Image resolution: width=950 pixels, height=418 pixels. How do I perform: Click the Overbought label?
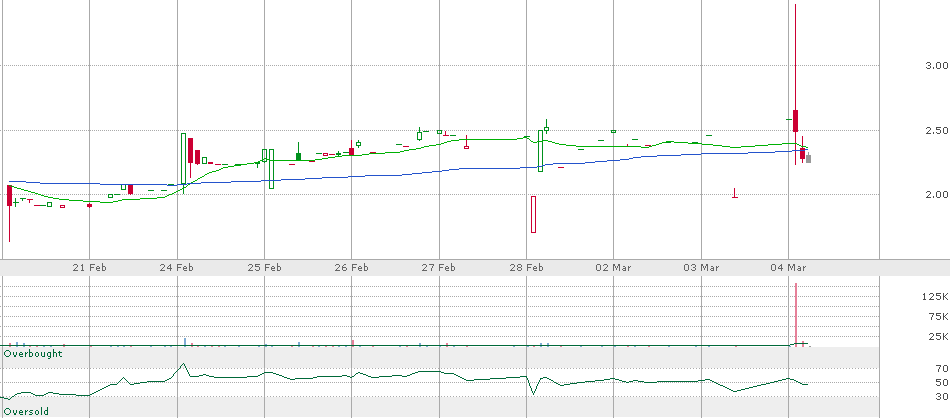click(33, 353)
